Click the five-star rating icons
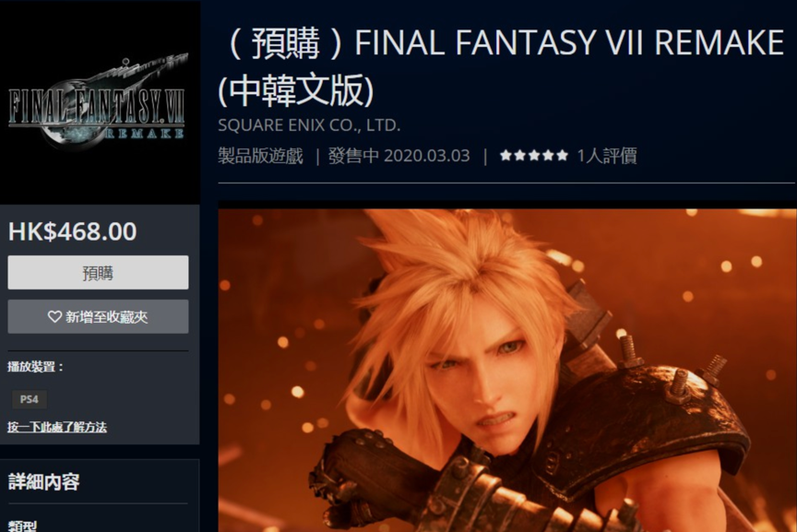 click(x=534, y=156)
